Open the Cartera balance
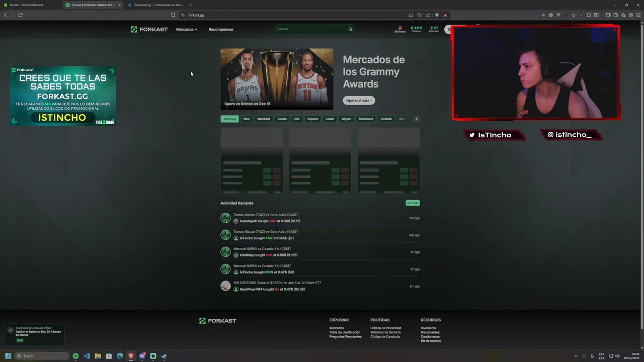The height and width of the screenshot is (362, 644). [416, 29]
